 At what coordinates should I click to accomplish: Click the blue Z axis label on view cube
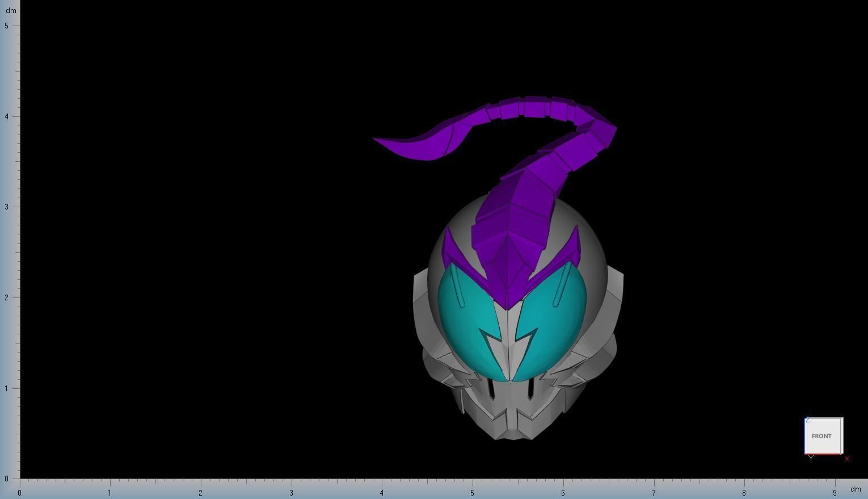click(808, 420)
